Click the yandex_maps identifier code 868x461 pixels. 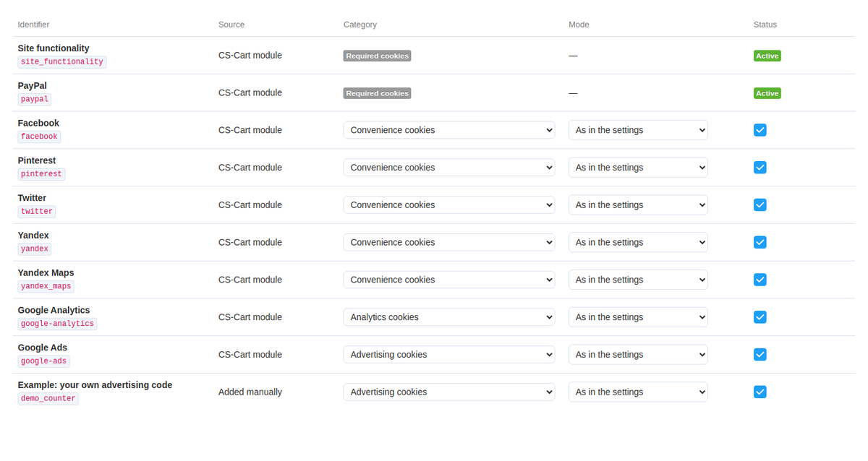coord(46,286)
